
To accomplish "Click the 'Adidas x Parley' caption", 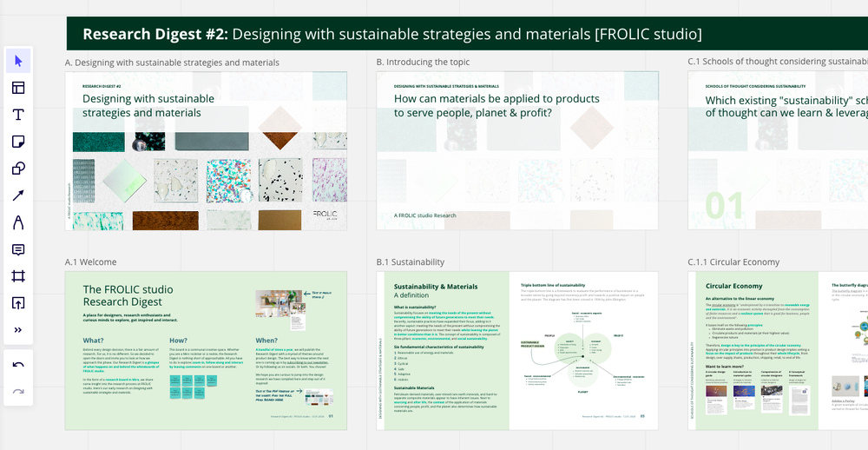I will click(845, 401).
